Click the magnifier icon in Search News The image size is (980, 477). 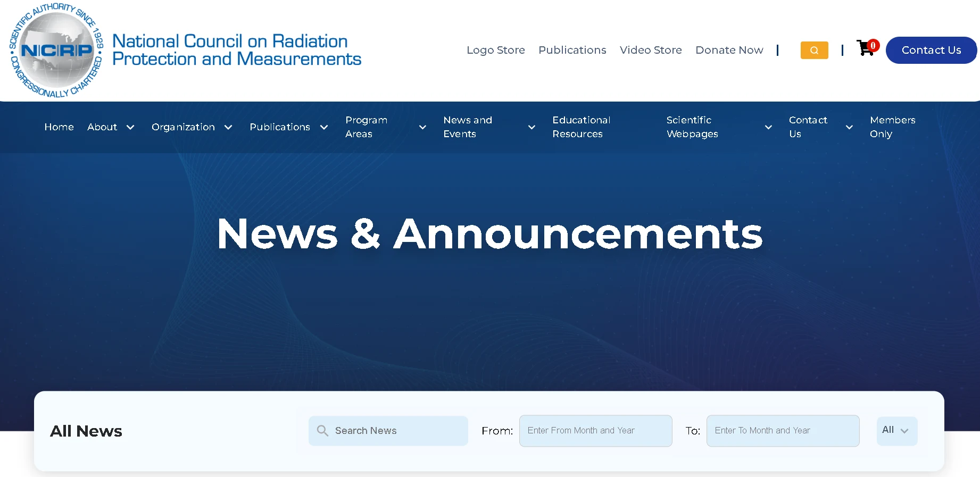pos(322,430)
